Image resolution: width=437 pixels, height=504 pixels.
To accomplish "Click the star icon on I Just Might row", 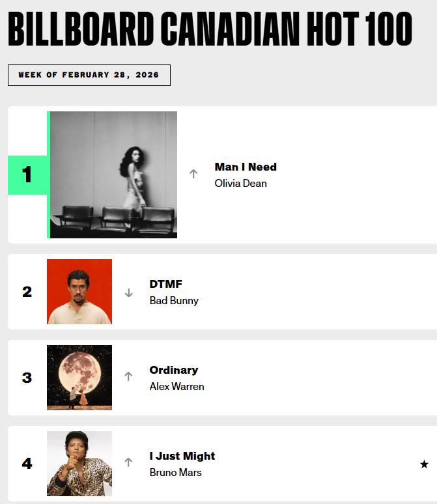I will click(424, 464).
